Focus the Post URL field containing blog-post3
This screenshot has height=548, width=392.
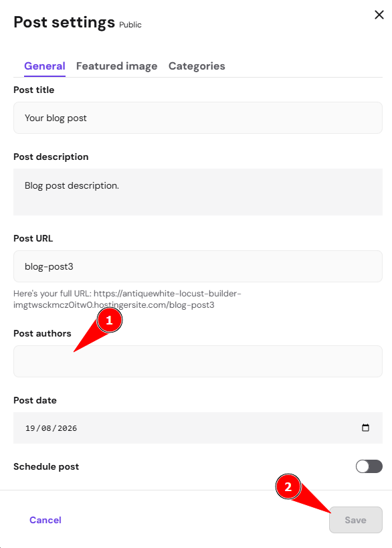tap(198, 266)
